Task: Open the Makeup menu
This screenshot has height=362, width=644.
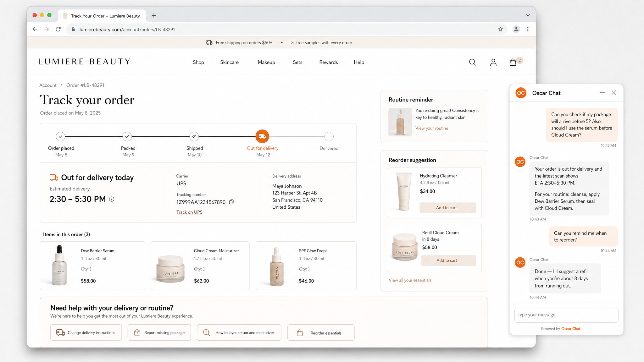Action: (266, 62)
